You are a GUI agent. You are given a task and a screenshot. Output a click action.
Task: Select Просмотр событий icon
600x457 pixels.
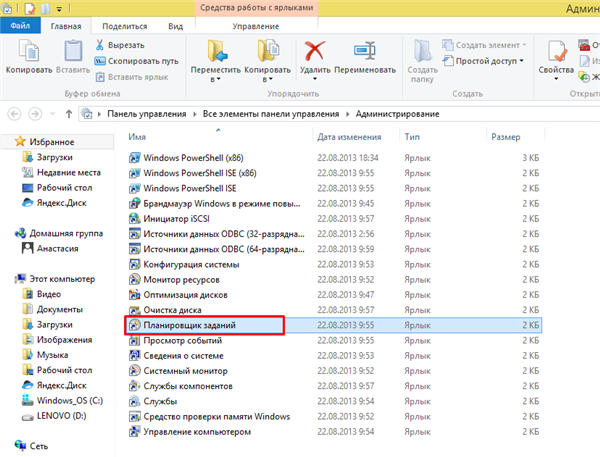tap(134, 340)
